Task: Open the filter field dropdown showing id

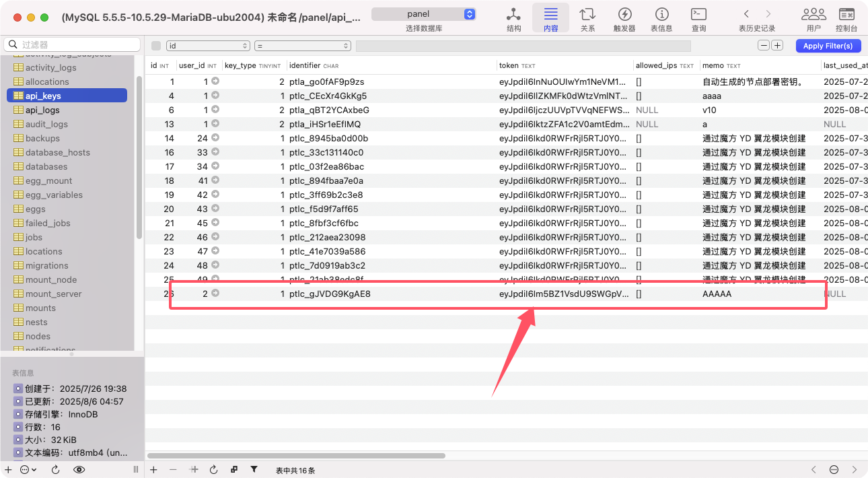Action: click(x=208, y=46)
